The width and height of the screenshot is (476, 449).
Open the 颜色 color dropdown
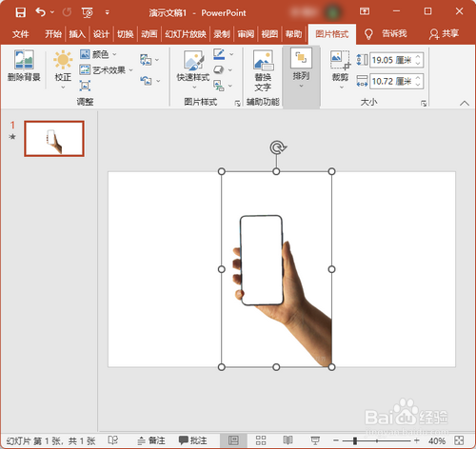[98, 54]
